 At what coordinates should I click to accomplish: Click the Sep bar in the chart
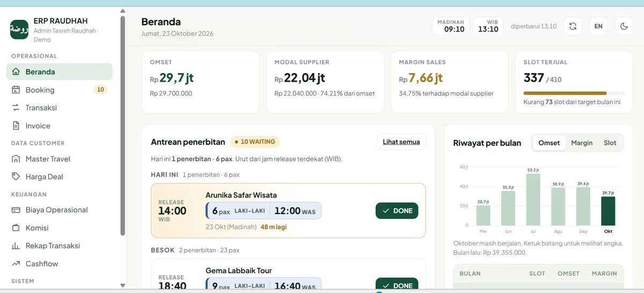pyautogui.click(x=583, y=207)
